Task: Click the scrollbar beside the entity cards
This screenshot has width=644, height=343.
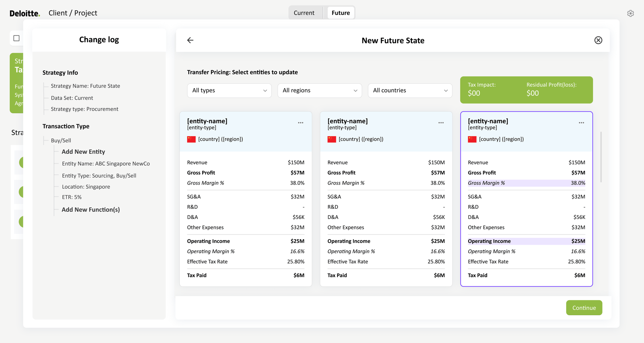Action: (601, 157)
